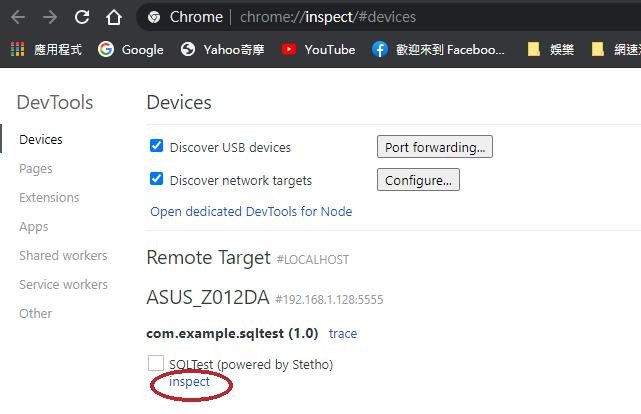The image size is (641, 414).
Task: Click the chrome://inspect address bar
Action: tap(330, 17)
